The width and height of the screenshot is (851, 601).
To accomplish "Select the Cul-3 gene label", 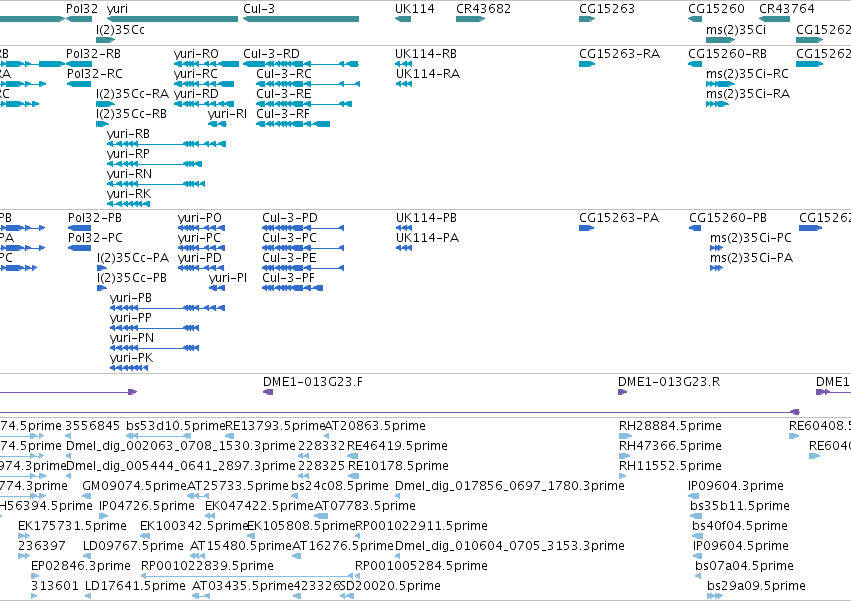I will pos(259,9).
